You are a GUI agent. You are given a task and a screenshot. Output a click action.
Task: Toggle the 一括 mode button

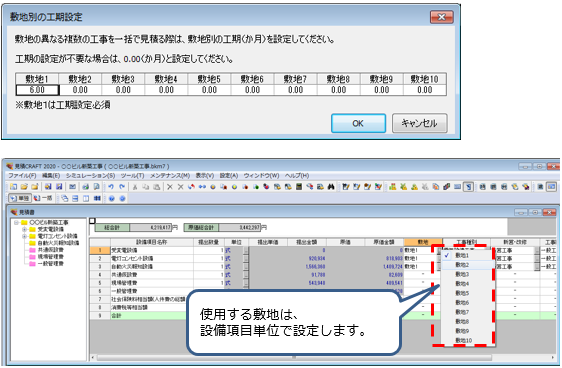click(x=43, y=198)
